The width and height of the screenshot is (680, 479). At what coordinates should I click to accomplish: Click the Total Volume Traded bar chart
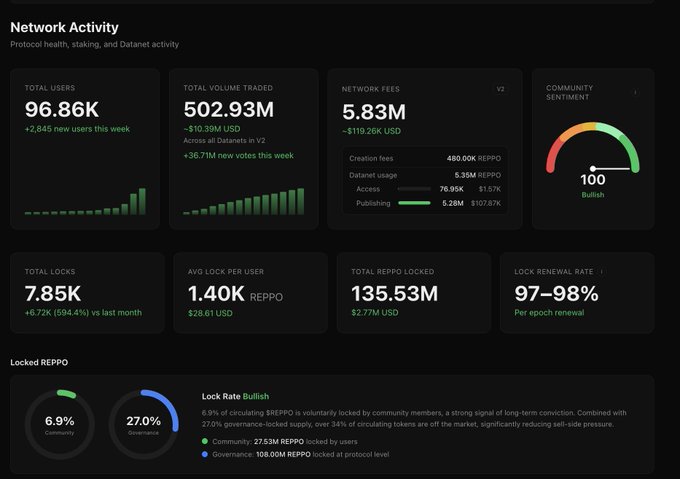point(244,202)
